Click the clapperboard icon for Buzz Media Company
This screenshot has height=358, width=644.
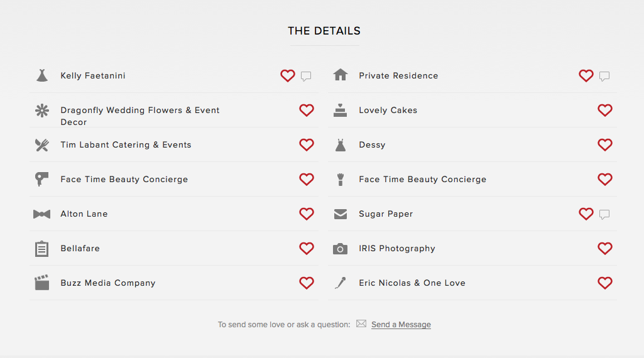pyautogui.click(x=42, y=283)
